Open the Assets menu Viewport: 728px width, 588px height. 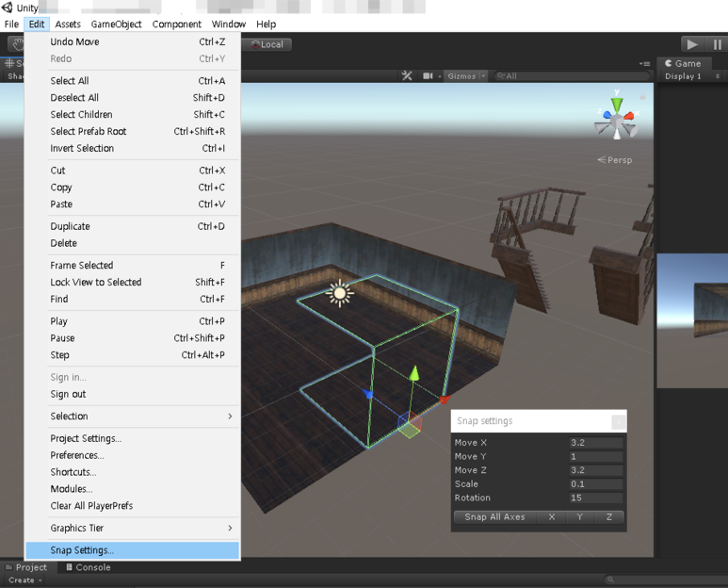tap(68, 24)
